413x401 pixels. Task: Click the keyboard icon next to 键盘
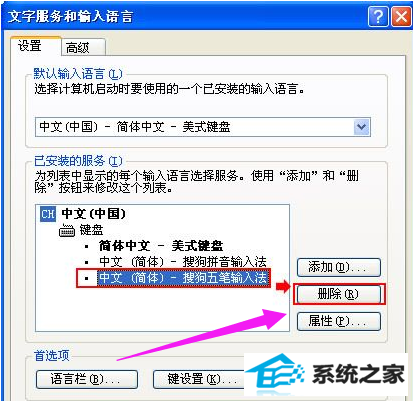click(67, 230)
